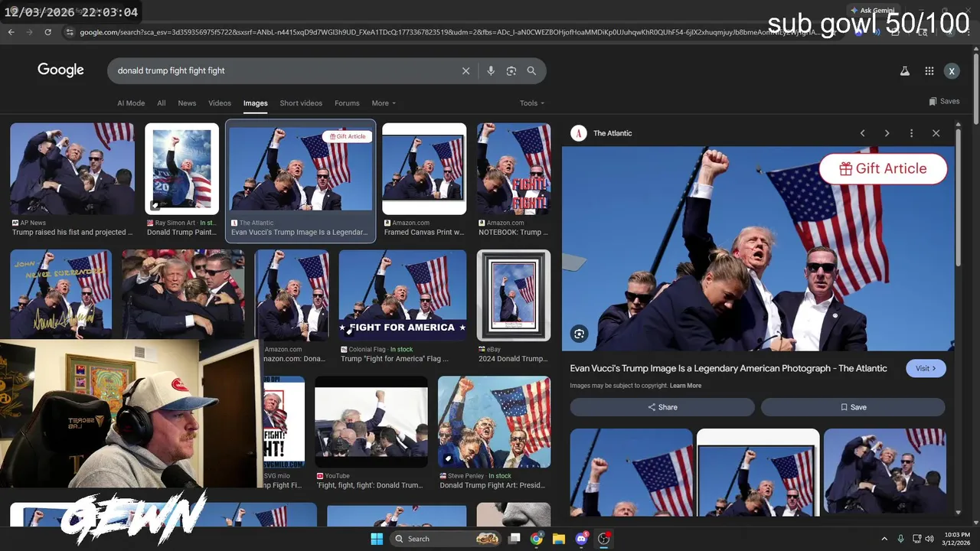
Task: Switch to Short videos tab
Action: point(301,103)
